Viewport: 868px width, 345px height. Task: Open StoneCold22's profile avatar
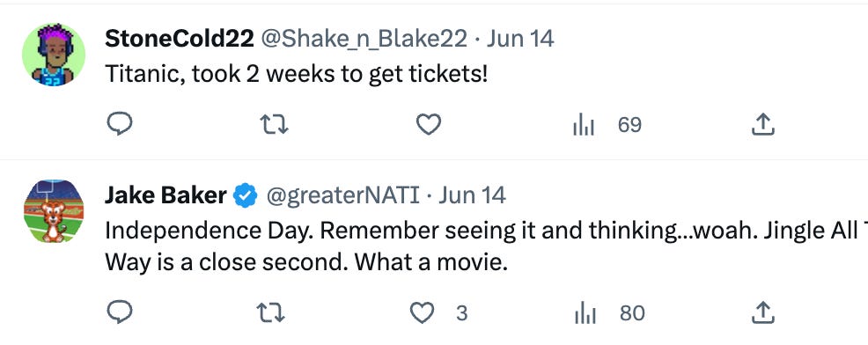(x=54, y=55)
